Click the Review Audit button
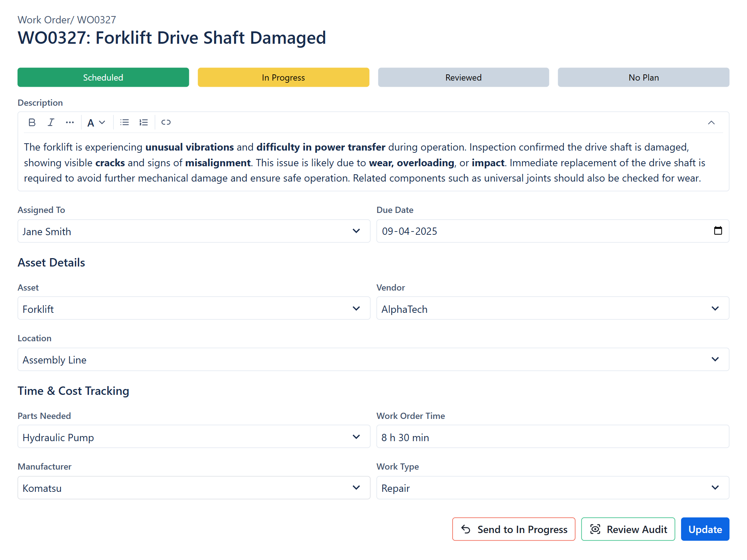The image size is (747, 560). click(x=628, y=529)
